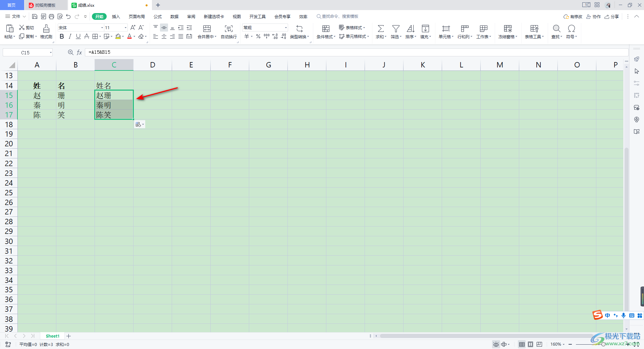This screenshot has width=644, height=349.
Task: Click the paste options icon below C17
Action: [x=140, y=124]
